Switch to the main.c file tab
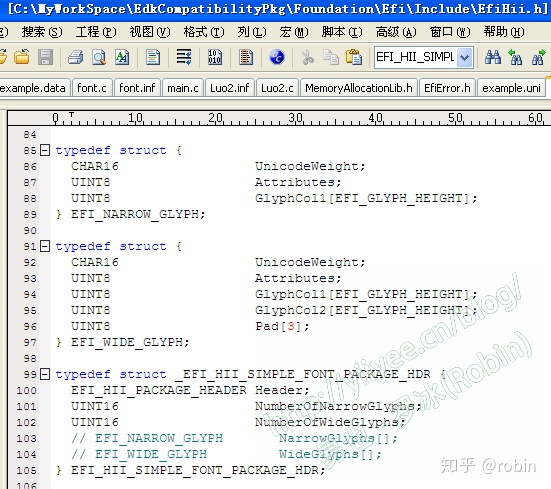This screenshot has width=551, height=489. coord(183,88)
